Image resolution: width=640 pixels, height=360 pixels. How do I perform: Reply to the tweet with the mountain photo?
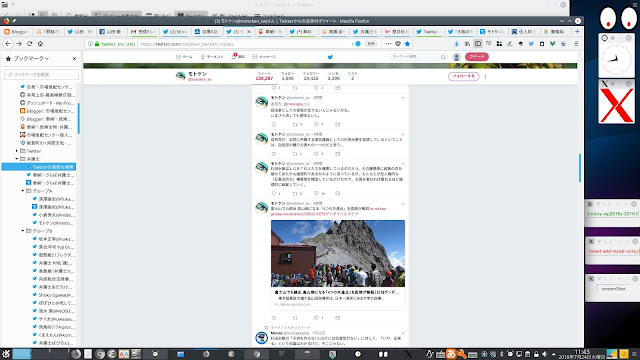pyautogui.click(x=273, y=318)
